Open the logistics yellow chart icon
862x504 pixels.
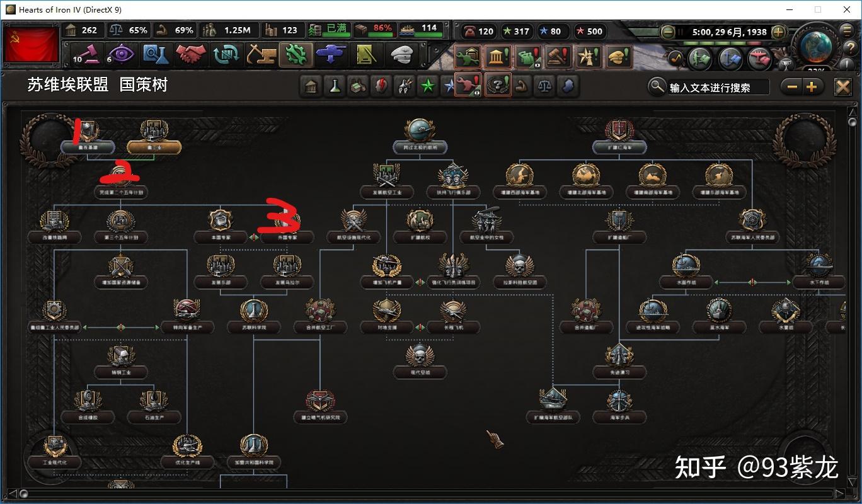(367, 55)
